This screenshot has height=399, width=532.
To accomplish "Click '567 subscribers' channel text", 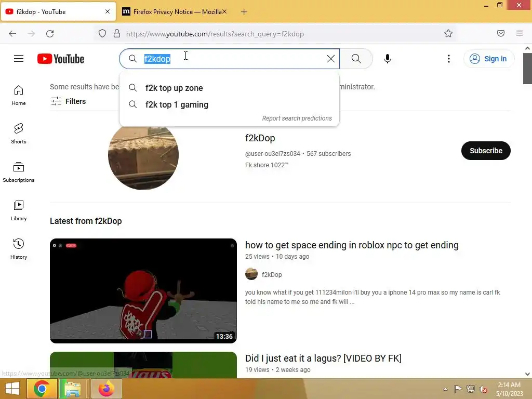I will coord(329,154).
